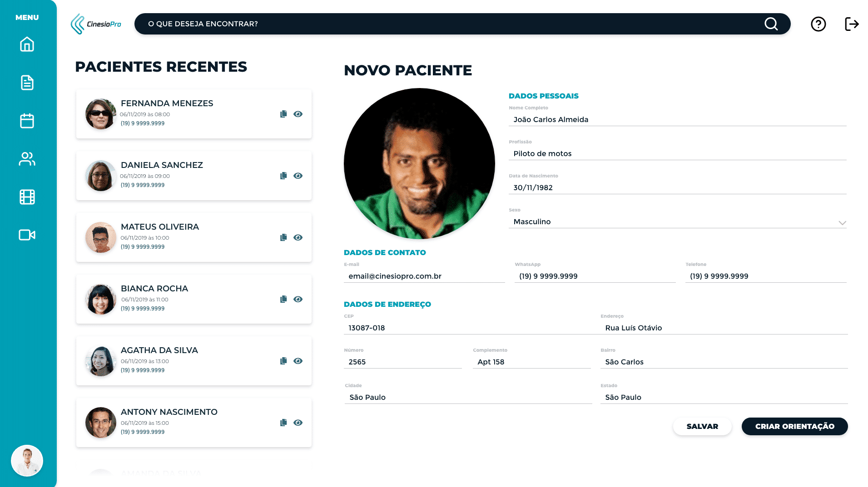Screen dimensions: 868x487
Task: Click the logout icon
Action: (x=852, y=24)
